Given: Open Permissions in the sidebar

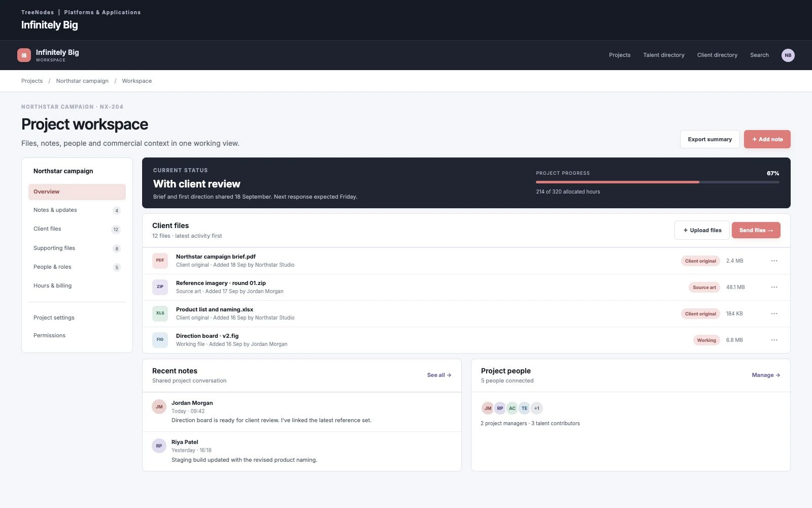Looking at the screenshot, I should [x=77, y=336].
